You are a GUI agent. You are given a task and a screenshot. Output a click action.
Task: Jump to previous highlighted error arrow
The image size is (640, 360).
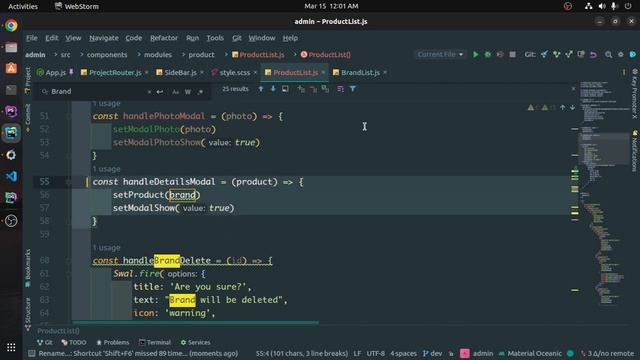point(562,107)
